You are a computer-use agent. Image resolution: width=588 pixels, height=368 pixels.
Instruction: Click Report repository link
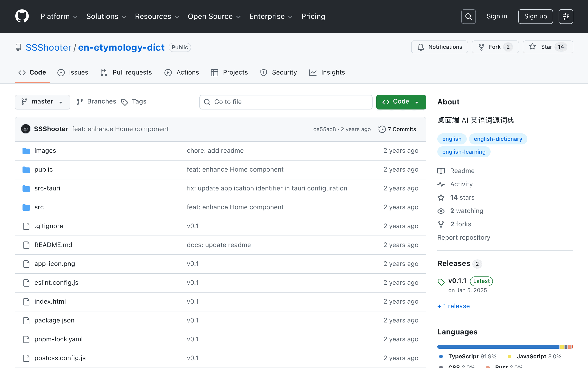pyautogui.click(x=464, y=238)
